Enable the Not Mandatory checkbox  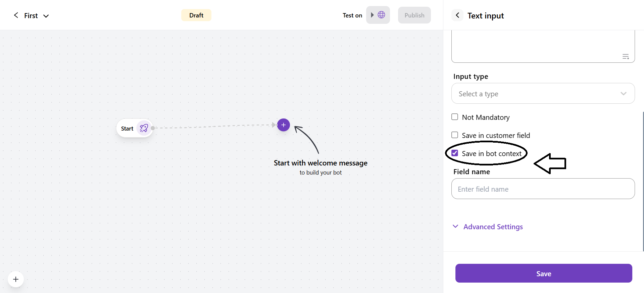pos(455,117)
